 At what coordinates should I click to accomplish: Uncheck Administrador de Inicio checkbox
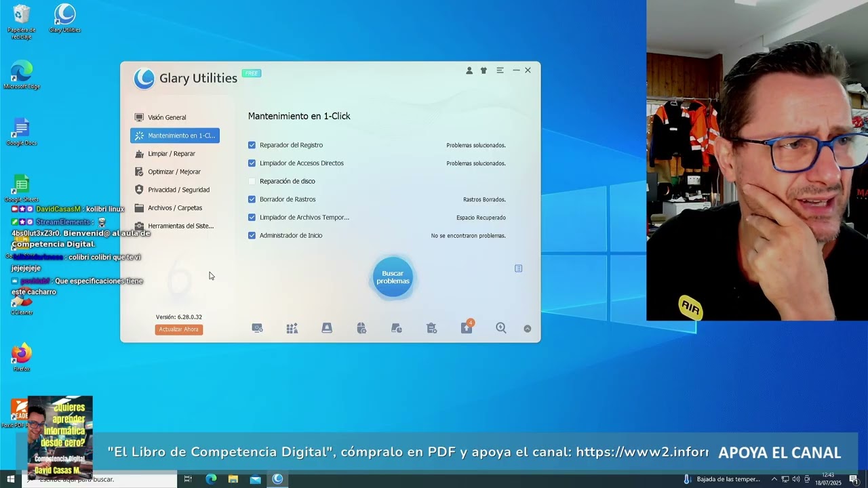click(x=252, y=235)
